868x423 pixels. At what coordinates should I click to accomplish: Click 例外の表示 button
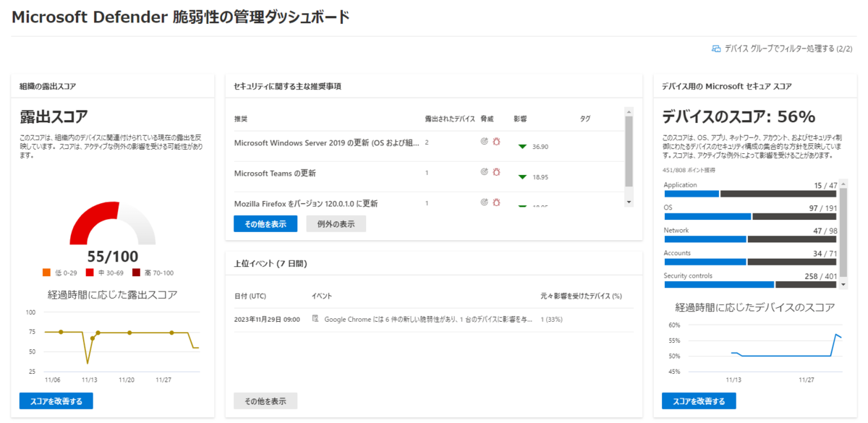[336, 224]
